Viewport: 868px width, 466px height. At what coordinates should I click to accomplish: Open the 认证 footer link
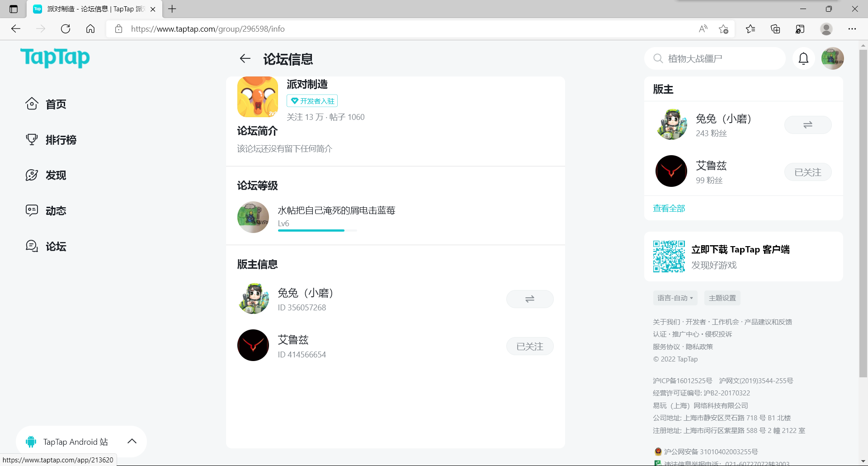(x=660, y=334)
